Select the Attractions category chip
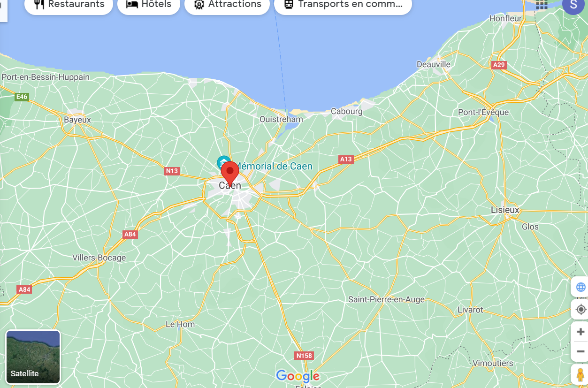Screen dimensions: 588x388 coord(227,5)
